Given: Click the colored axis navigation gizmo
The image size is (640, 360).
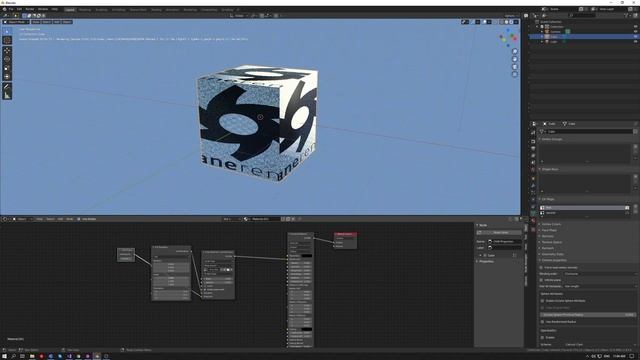Looking at the screenshot, I should point(508,37).
